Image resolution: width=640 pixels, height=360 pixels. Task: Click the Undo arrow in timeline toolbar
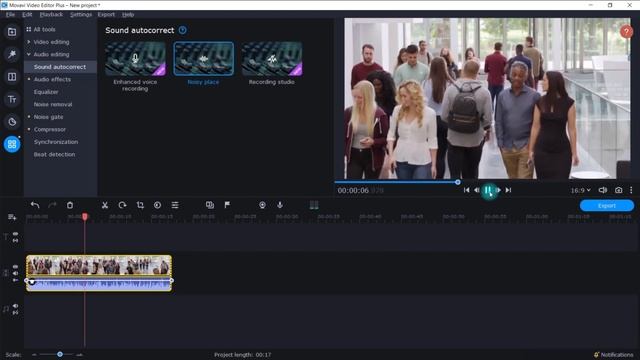coord(35,205)
